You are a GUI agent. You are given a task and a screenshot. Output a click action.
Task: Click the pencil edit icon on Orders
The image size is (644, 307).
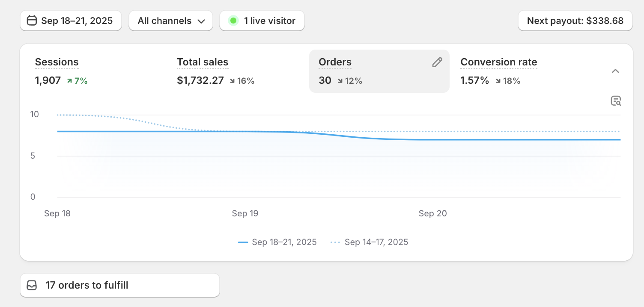pyautogui.click(x=437, y=62)
